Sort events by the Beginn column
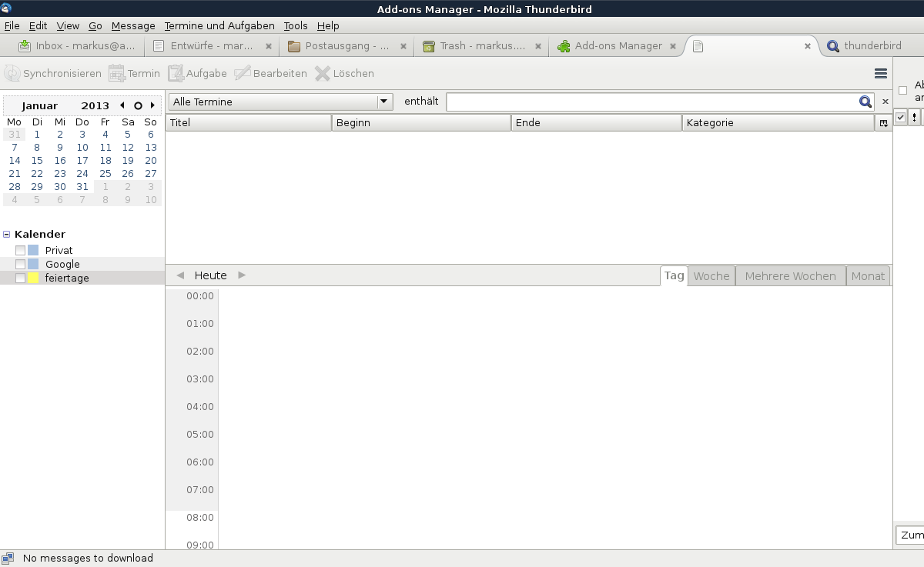 point(422,123)
